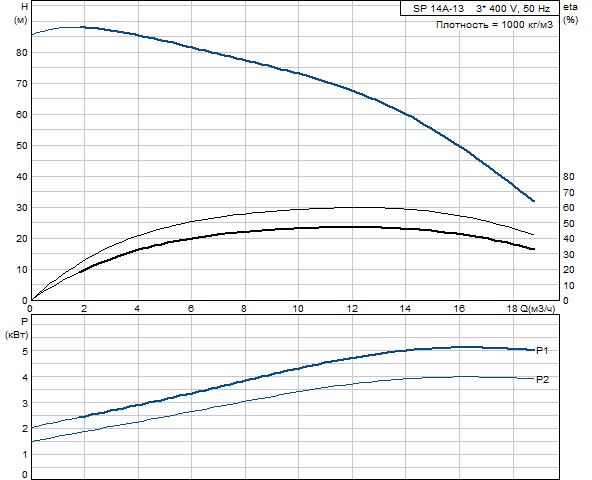Click the 5 tick on power axis

pyautogui.click(x=25, y=352)
